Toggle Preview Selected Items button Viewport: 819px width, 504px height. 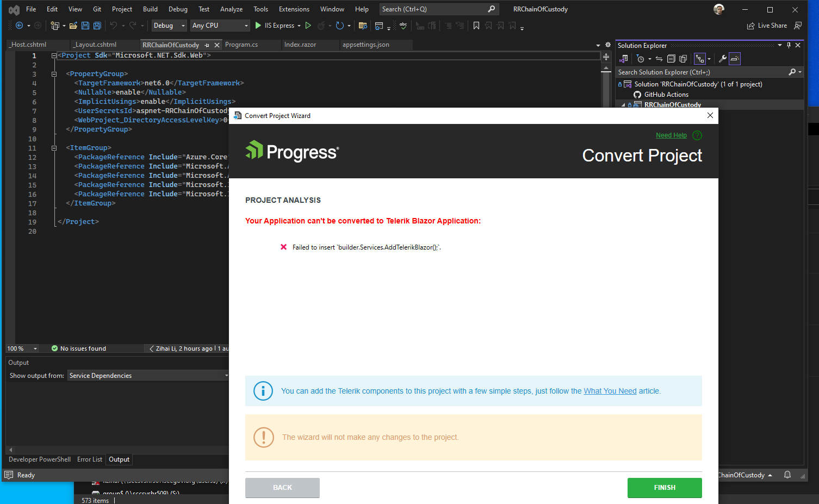(x=735, y=59)
